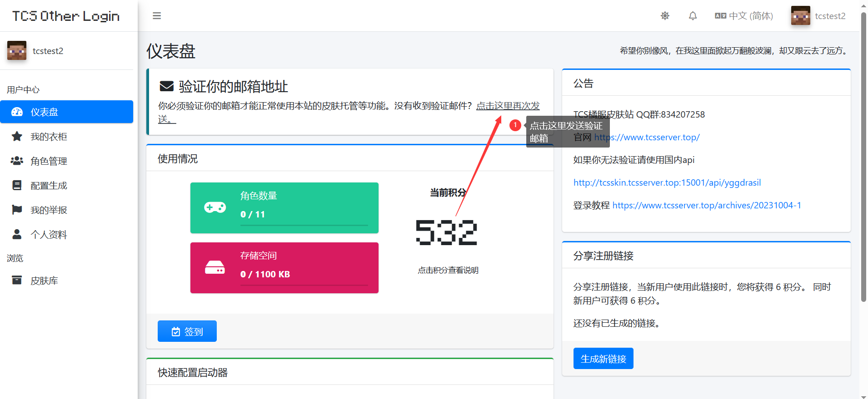Click the gamepad icon in 角色数量 card
Viewport: 868px width, 399px height.
click(x=215, y=207)
